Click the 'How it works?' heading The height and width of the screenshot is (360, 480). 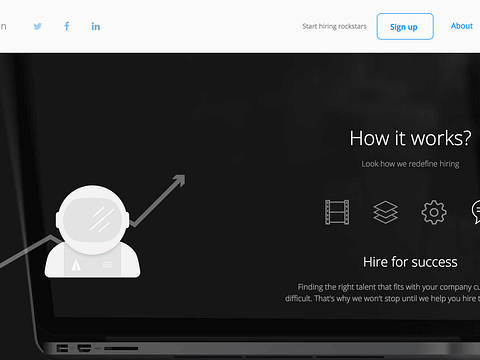[410, 138]
